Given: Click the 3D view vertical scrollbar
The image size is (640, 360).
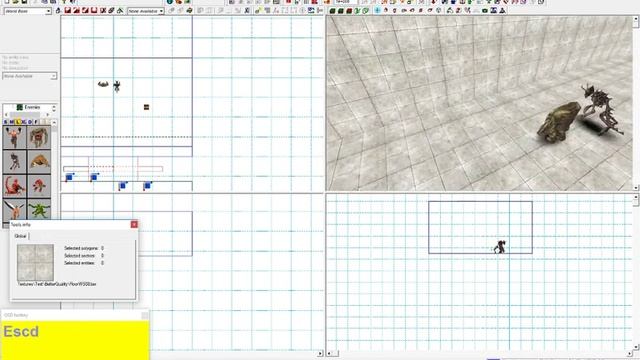Looking at the screenshot, I should point(636,103).
